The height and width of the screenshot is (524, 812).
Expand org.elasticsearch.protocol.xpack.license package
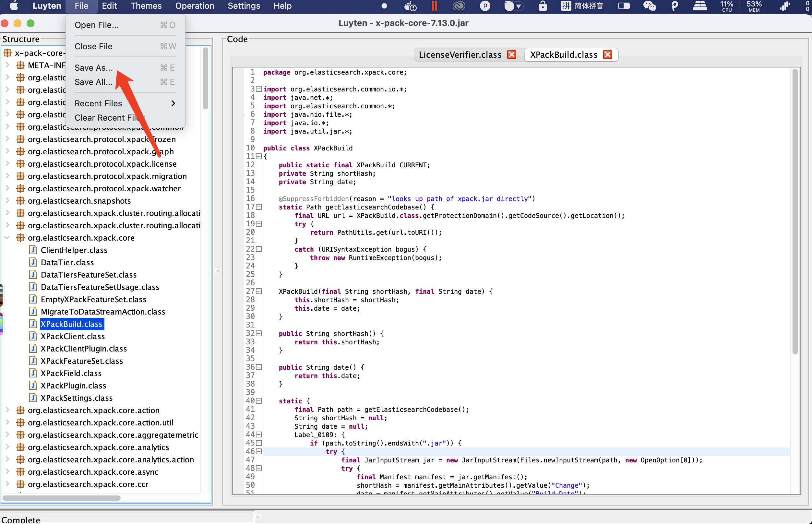(x=7, y=163)
